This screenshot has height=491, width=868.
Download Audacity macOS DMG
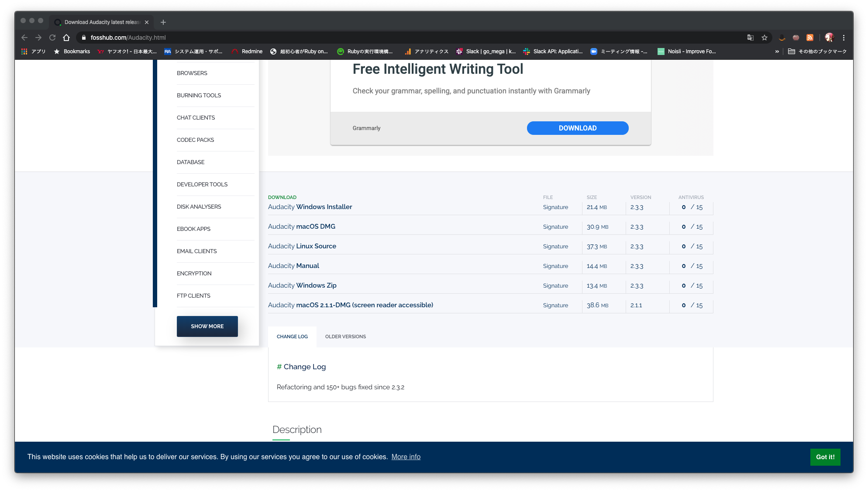coord(301,227)
